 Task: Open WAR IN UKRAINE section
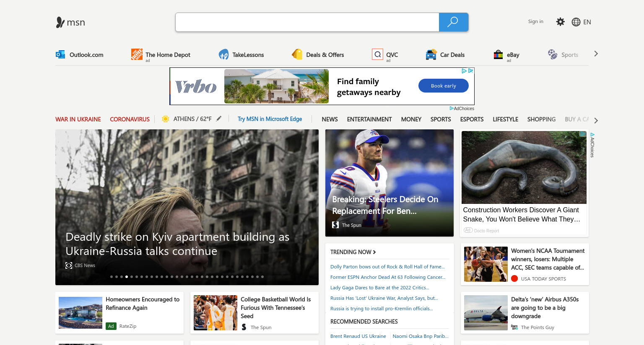coord(78,119)
